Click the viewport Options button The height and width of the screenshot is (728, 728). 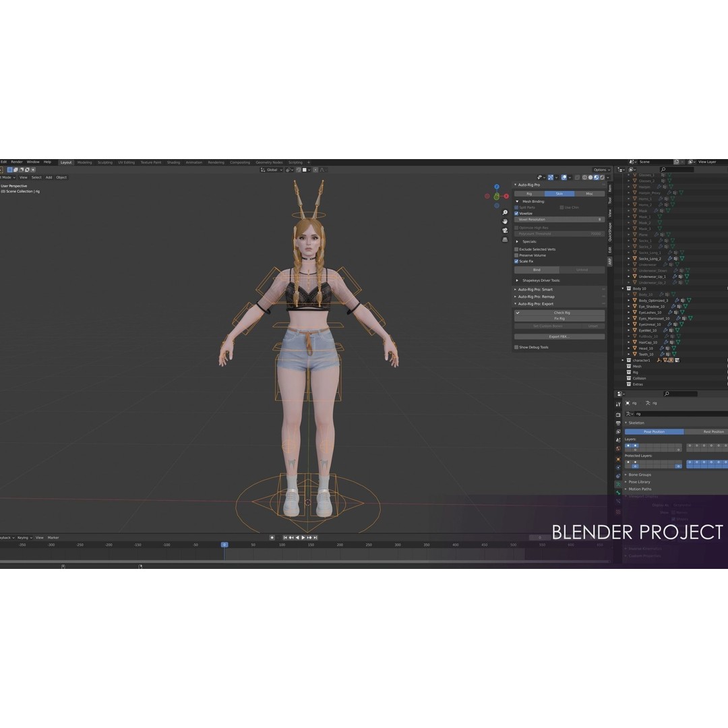(601, 170)
